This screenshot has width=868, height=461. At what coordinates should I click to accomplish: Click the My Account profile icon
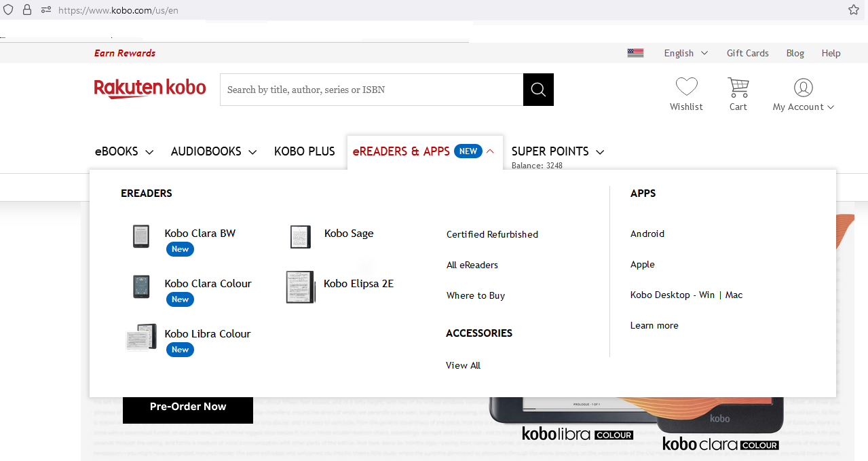pyautogui.click(x=803, y=87)
